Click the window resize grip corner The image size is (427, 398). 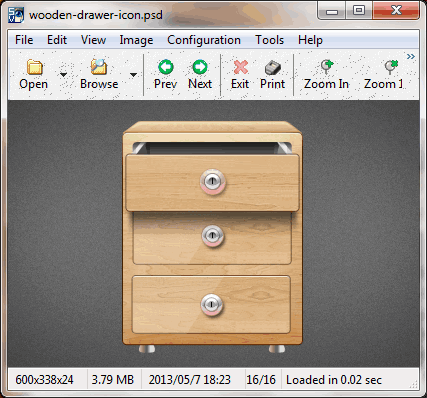coord(414,385)
